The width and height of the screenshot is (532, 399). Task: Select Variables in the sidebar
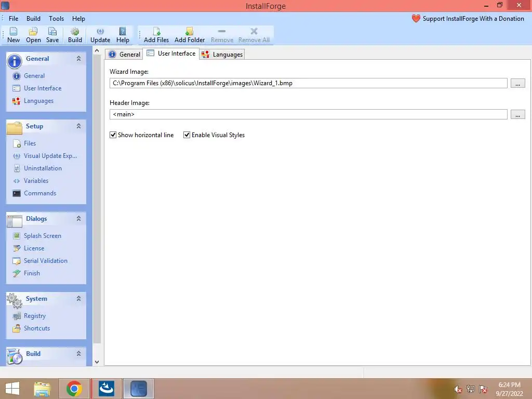tap(31, 181)
